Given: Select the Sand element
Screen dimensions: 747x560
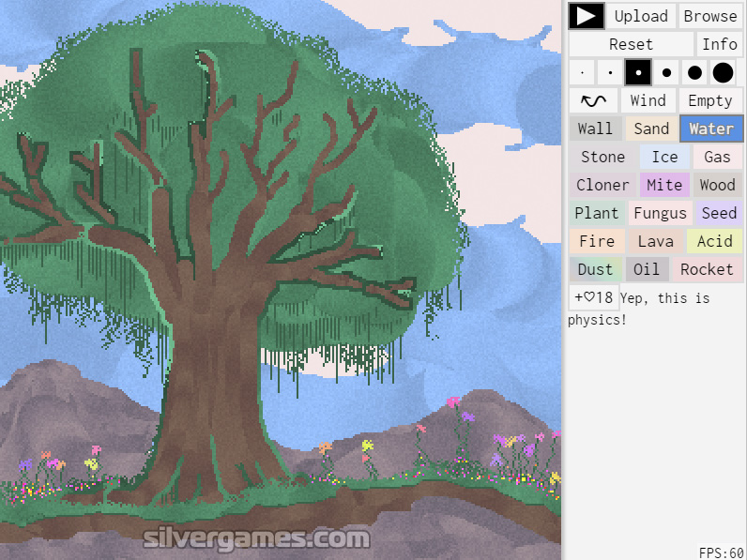Looking at the screenshot, I should tap(650, 129).
